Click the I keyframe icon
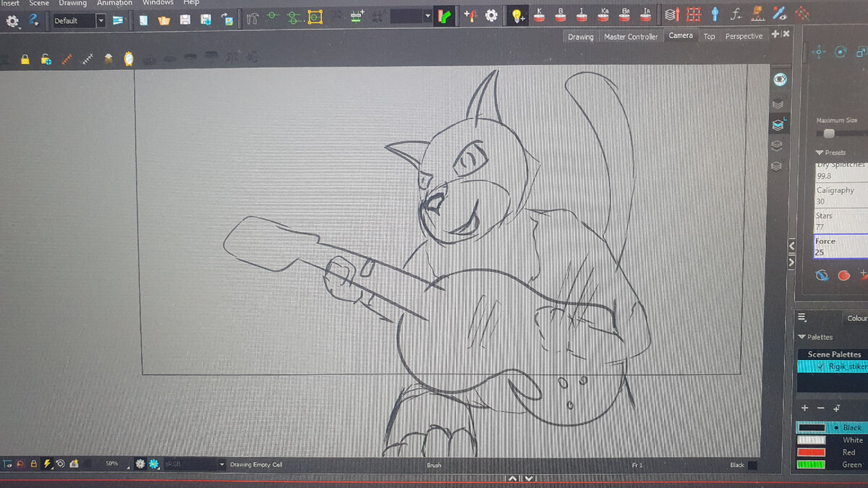 pos(582,14)
